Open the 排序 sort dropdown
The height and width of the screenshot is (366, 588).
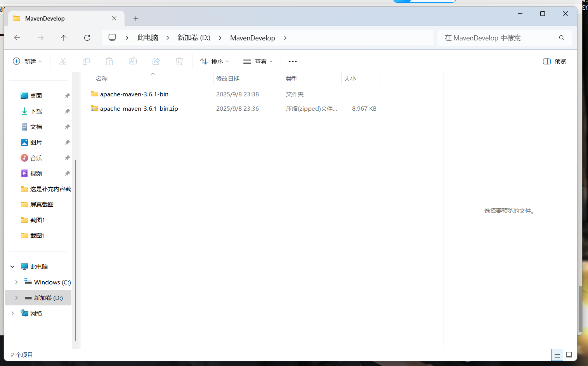coord(215,61)
